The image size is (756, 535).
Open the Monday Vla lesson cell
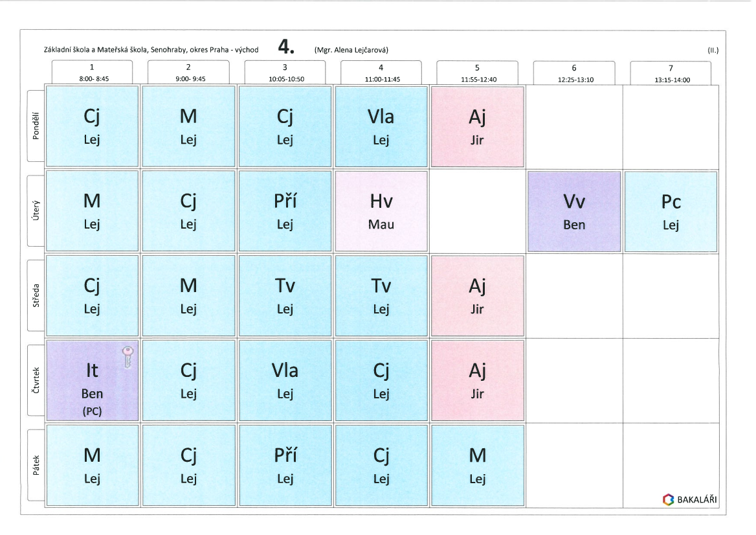coord(381,126)
